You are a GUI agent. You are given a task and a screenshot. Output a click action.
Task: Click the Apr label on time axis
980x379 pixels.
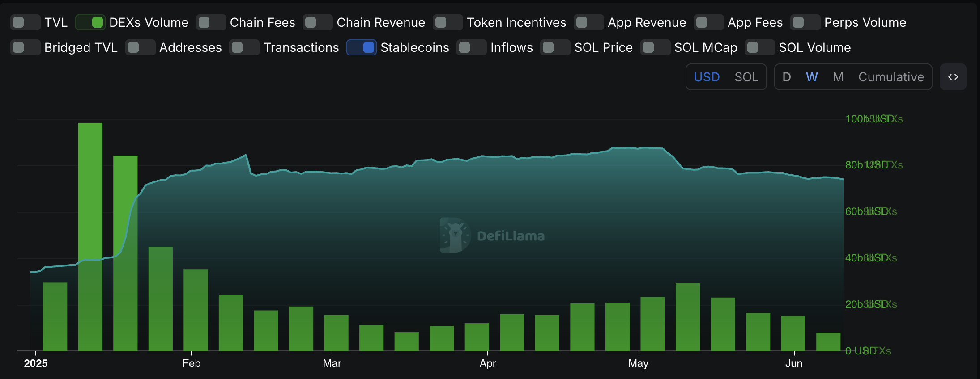pos(488,363)
